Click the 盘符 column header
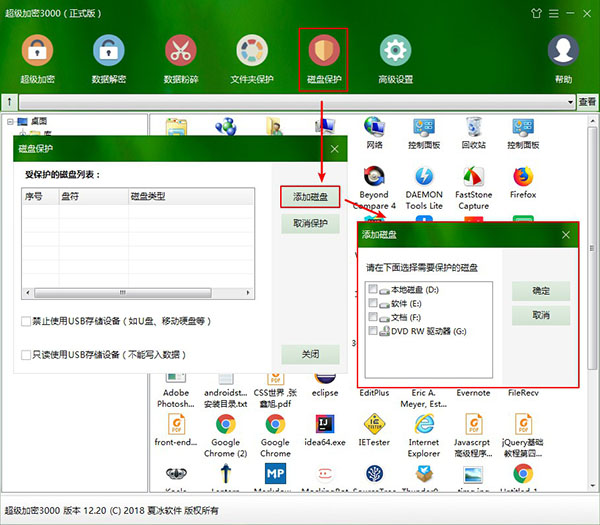The height and width of the screenshot is (525, 600). pos(94,197)
